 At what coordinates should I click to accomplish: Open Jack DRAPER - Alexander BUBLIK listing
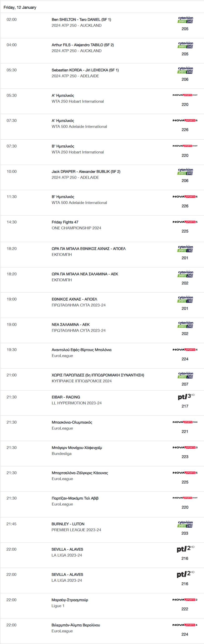tap(86, 172)
